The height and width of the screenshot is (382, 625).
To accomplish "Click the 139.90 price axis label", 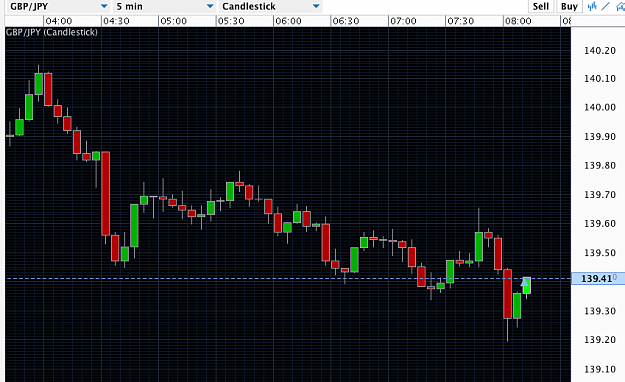I will 600,136.
